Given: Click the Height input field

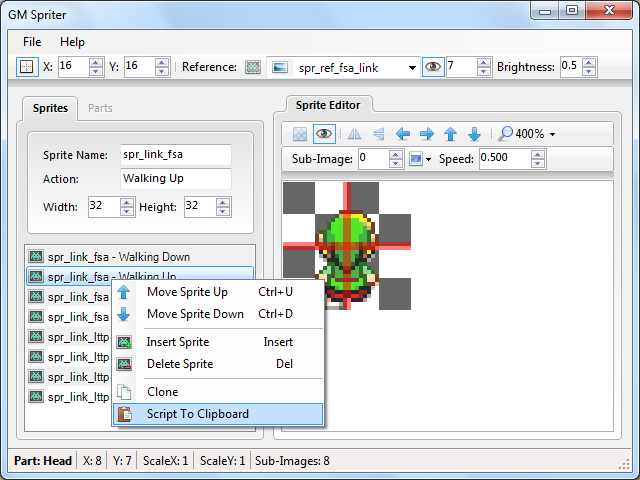Looking at the screenshot, I should coord(200,207).
